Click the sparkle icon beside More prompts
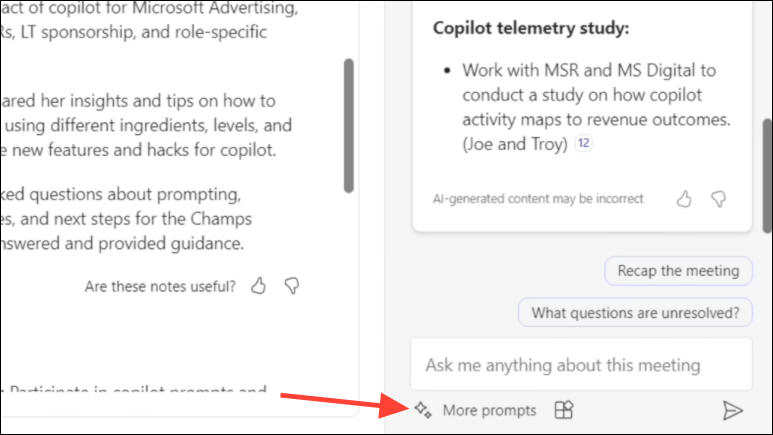This screenshot has width=773, height=435. coord(423,410)
